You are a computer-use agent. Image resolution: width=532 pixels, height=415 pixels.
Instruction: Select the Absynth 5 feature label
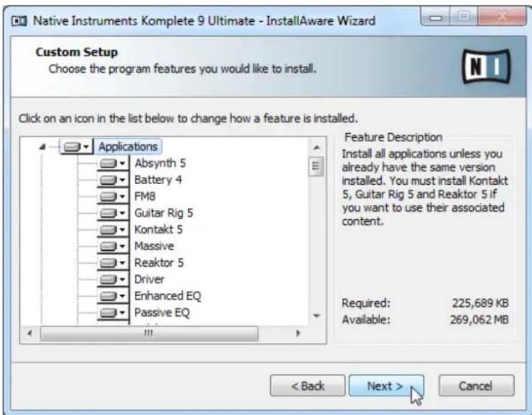160,164
